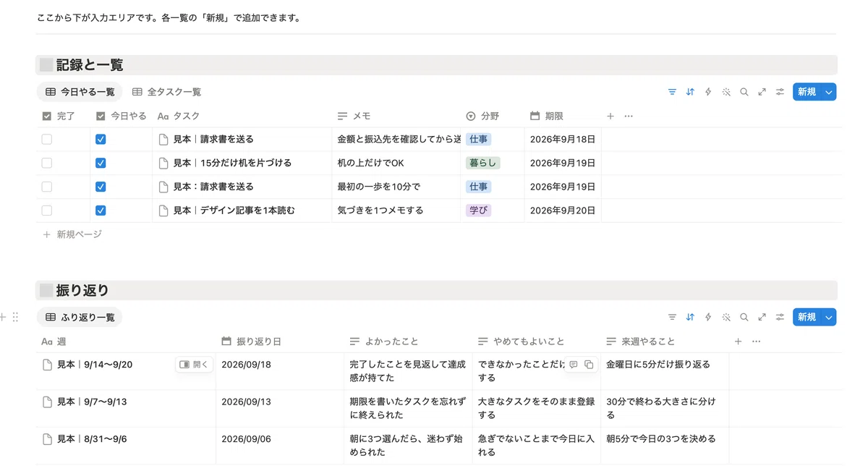
Task: Click green 暮らし tag
Action: 483,164
